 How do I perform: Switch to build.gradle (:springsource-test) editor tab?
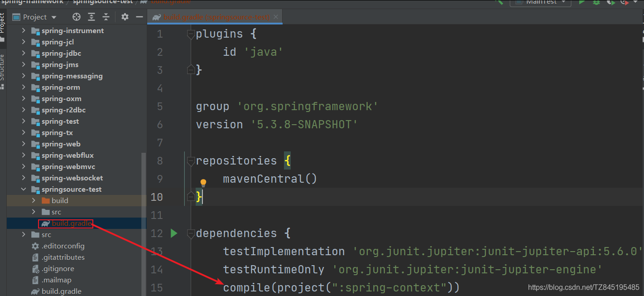pos(212,17)
